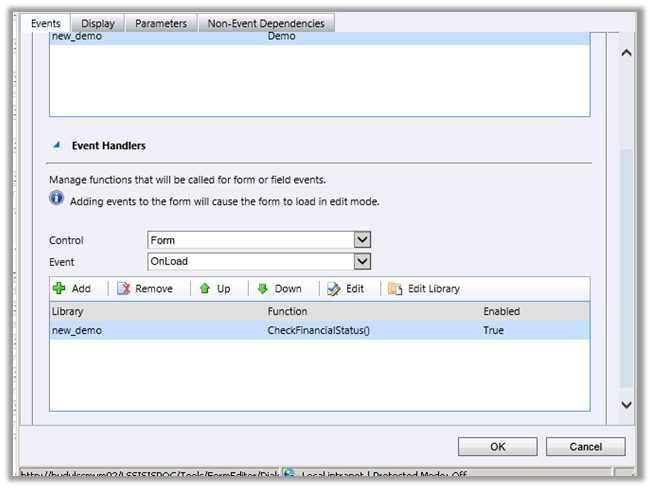Open the Event dropdown showing OnLoad
Screen dimensions: 650x488
tap(362, 261)
